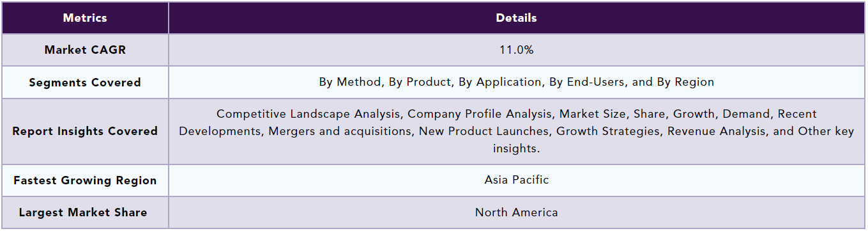This screenshot has height=231, width=868.
Task: Select the Market CAGR row label
Action: point(85,50)
